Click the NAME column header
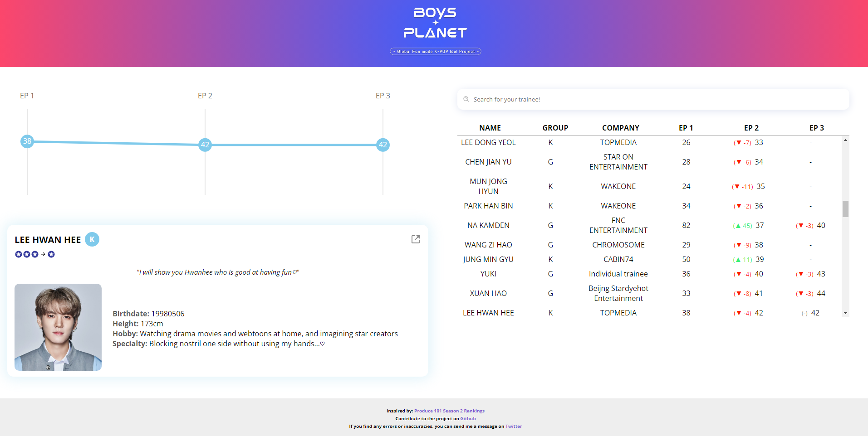Screen dimensions: 868x436 click(x=490, y=128)
